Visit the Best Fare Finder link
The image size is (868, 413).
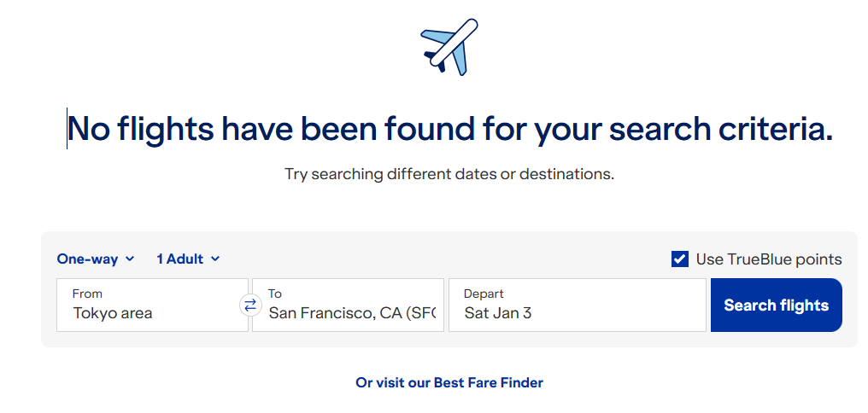pos(449,382)
